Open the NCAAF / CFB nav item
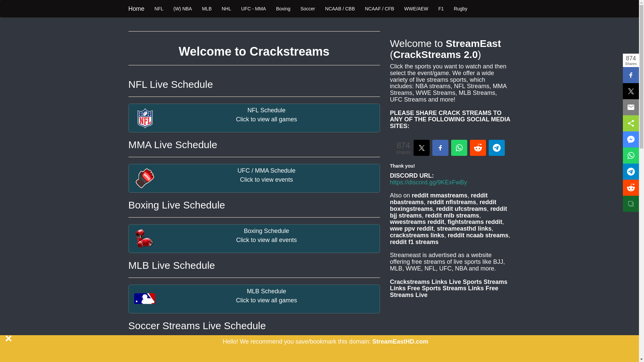Screen dimensions: 644x362 click(x=379, y=9)
